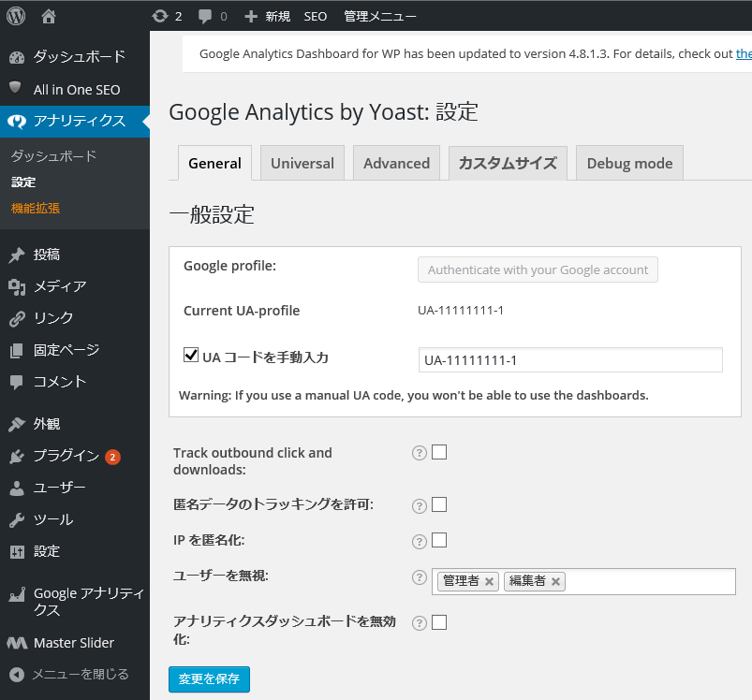Open the 機能拡張 submenu link
The image size is (752, 700).
(x=36, y=208)
